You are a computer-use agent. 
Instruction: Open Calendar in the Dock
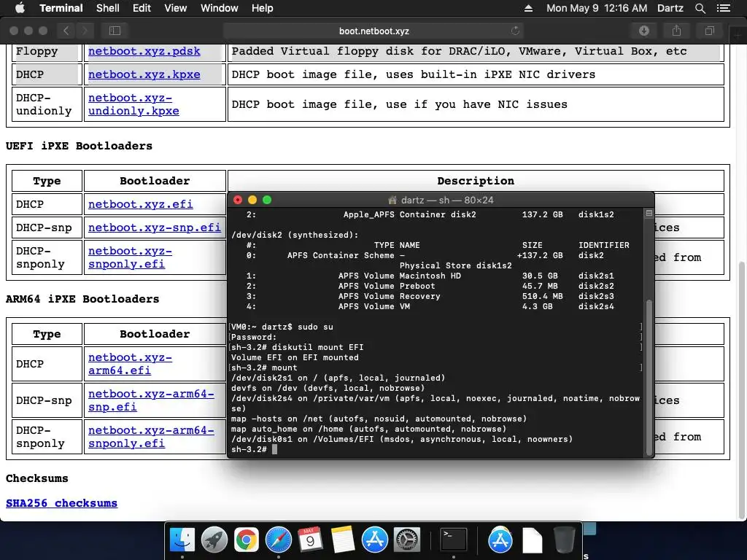(x=310, y=540)
